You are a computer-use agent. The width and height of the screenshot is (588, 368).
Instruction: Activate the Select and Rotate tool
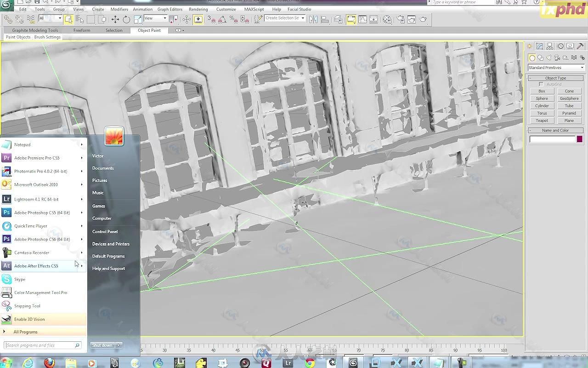coord(126,19)
